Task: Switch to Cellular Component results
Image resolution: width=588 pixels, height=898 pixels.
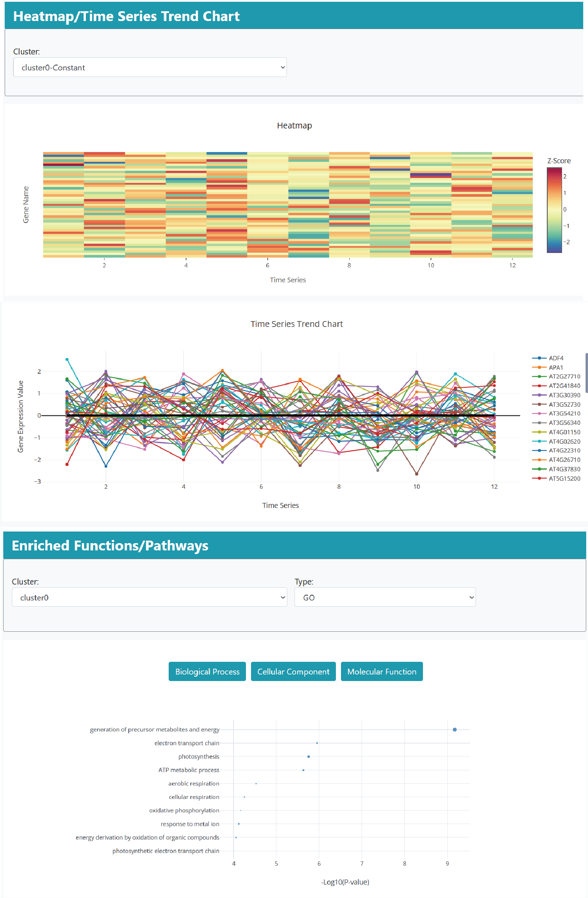Action: click(x=293, y=672)
